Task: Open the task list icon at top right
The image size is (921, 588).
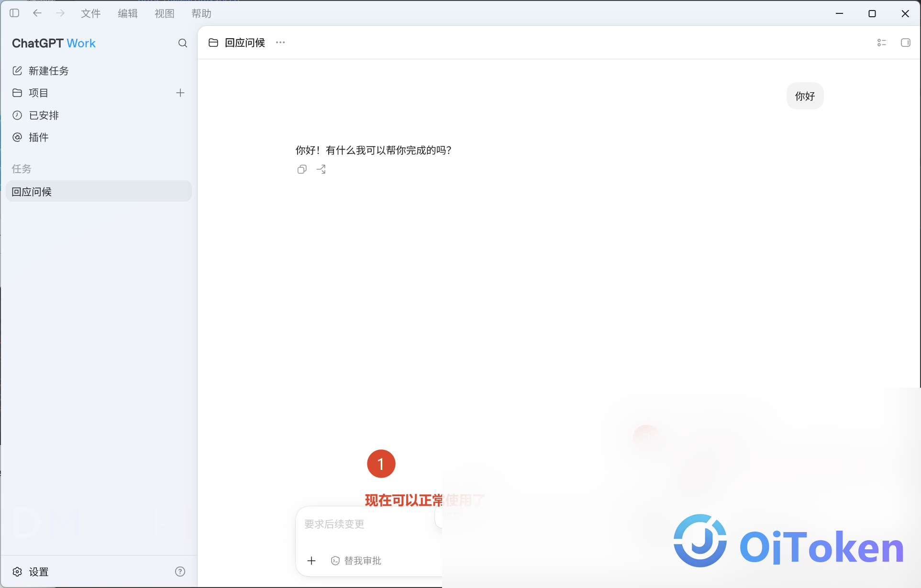Action: [x=882, y=43]
